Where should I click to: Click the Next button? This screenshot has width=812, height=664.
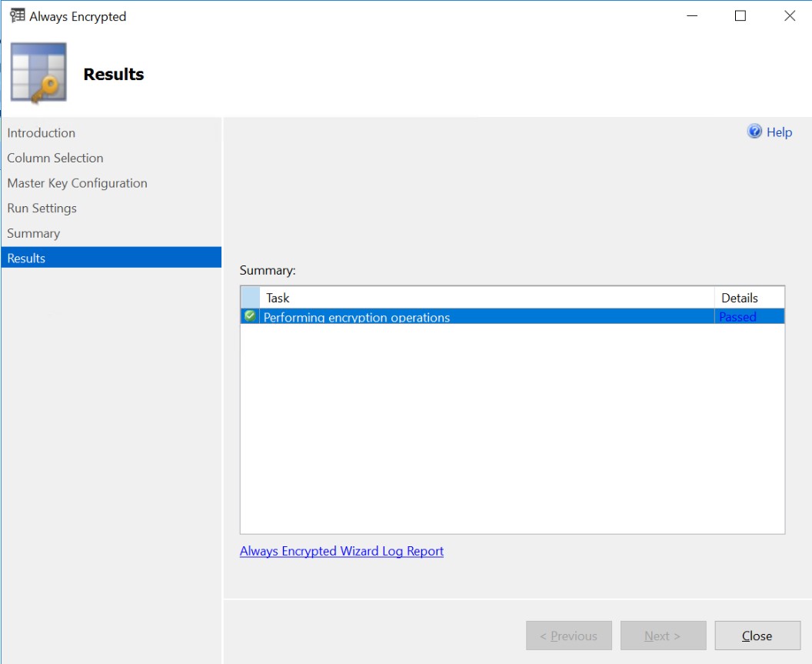click(663, 636)
